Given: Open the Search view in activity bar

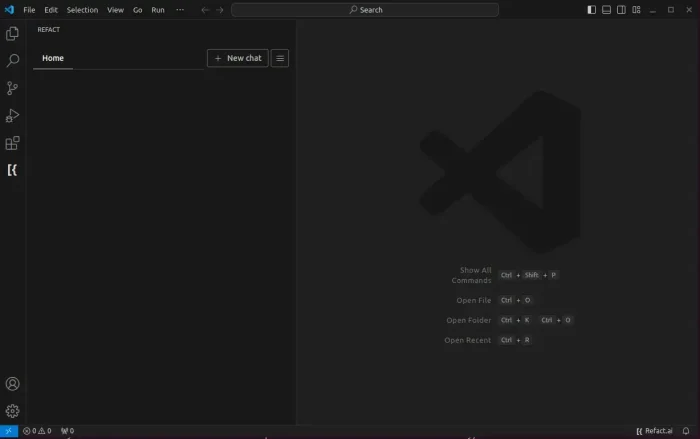Looking at the screenshot, I should pyautogui.click(x=12, y=61).
